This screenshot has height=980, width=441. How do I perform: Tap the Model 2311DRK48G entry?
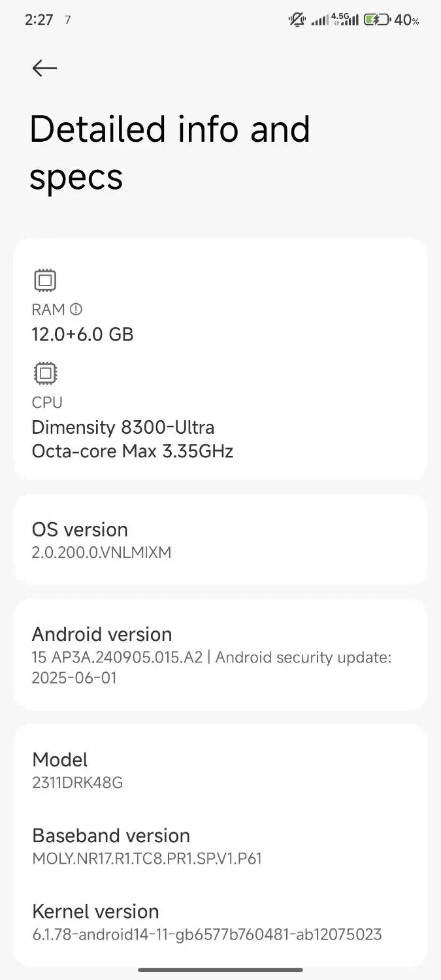pos(220,769)
